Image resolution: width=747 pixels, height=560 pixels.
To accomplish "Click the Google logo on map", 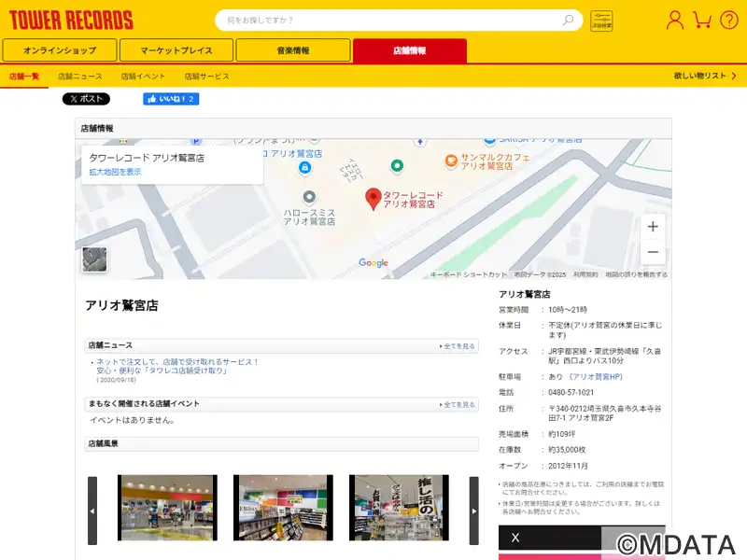I will pyautogui.click(x=373, y=263).
